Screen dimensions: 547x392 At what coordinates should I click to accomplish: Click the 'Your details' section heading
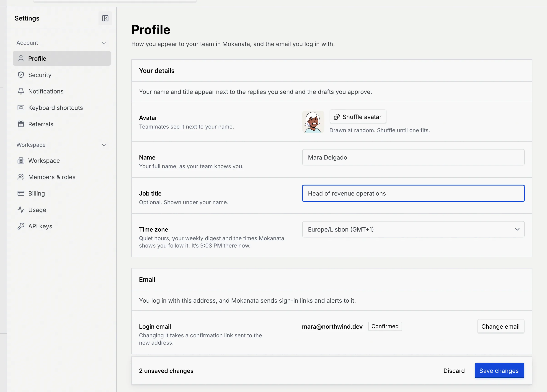157,71
